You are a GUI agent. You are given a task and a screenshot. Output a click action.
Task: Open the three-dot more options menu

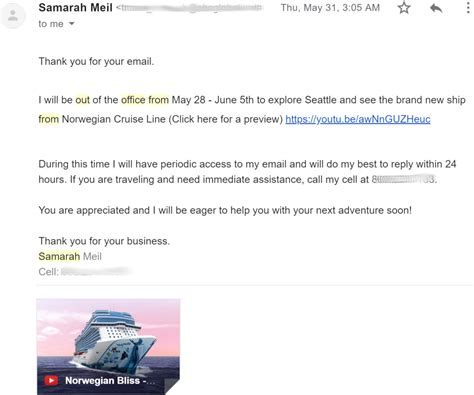468,7
